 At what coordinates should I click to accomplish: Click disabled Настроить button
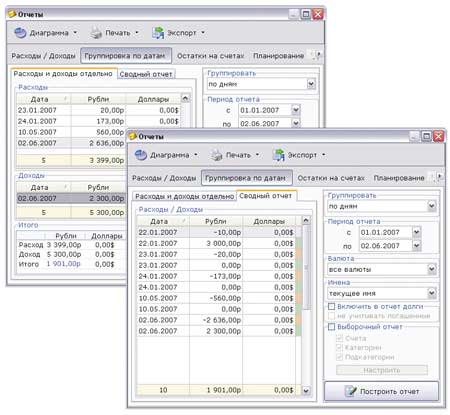tap(382, 370)
